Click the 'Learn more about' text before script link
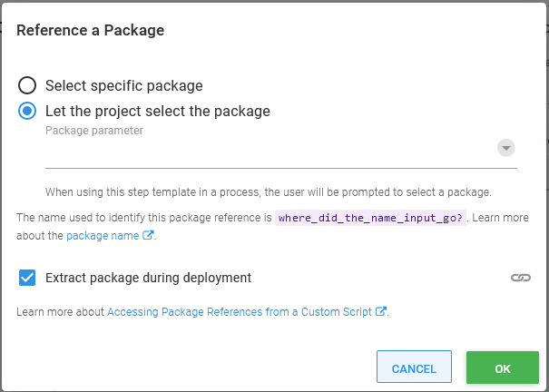 coord(60,312)
